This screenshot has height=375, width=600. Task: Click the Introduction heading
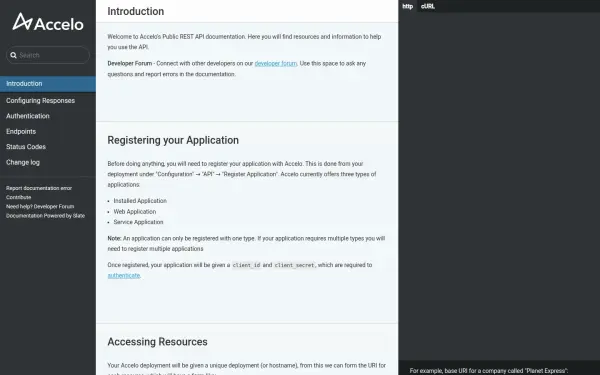(x=136, y=11)
